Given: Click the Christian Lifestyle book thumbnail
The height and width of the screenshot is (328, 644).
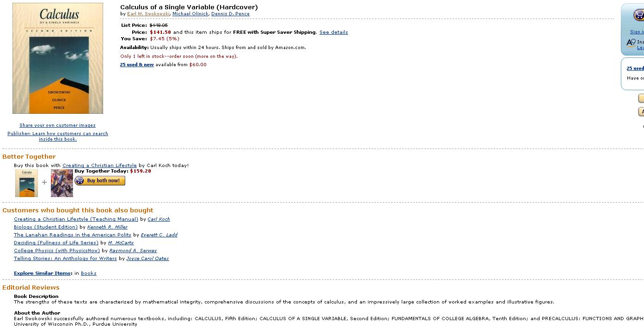Looking at the screenshot, I should 62,183.
